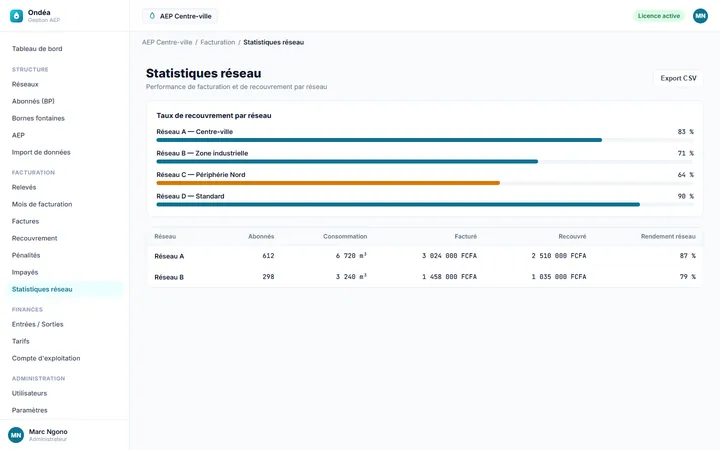Follow AEP Centre-ville breadcrumb link
Image resolution: width=720 pixels, height=450 pixels.
pyautogui.click(x=167, y=42)
